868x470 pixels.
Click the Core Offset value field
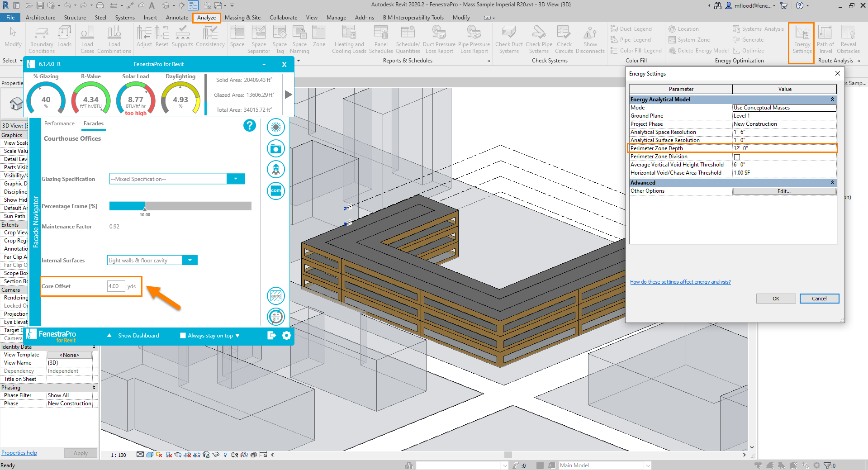116,286
